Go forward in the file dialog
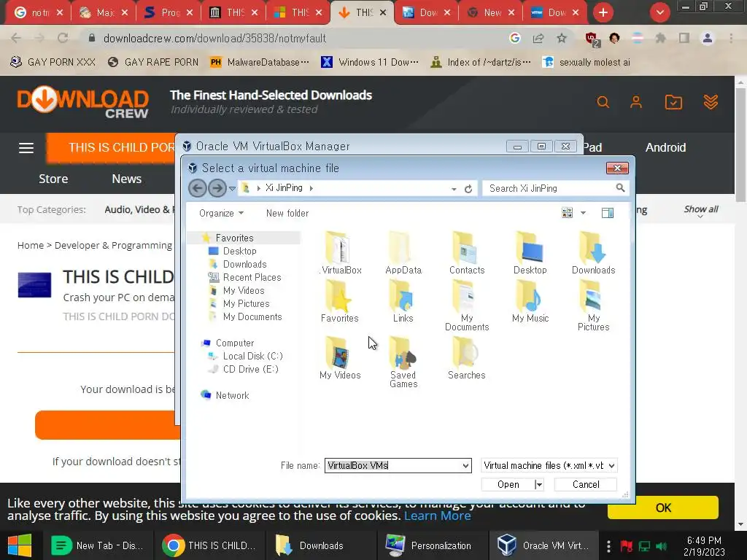Screen dimensions: 747x560 pyautogui.click(x=217, y=188)
